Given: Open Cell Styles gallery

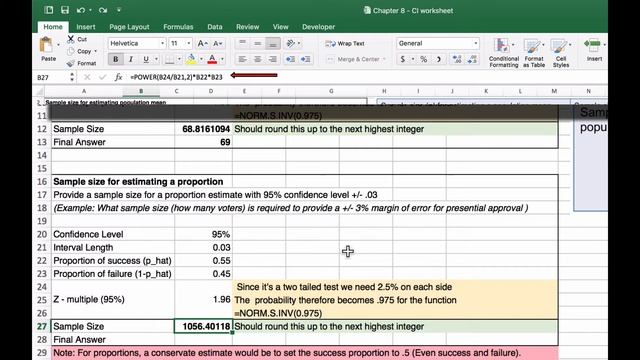Looking at the screenshot, I should pos(561,52).
